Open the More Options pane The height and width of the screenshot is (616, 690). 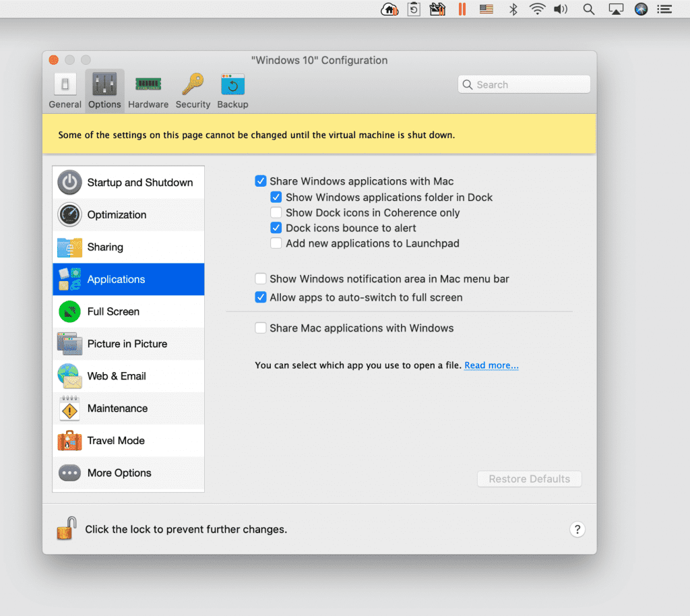[x=128, y=473]
